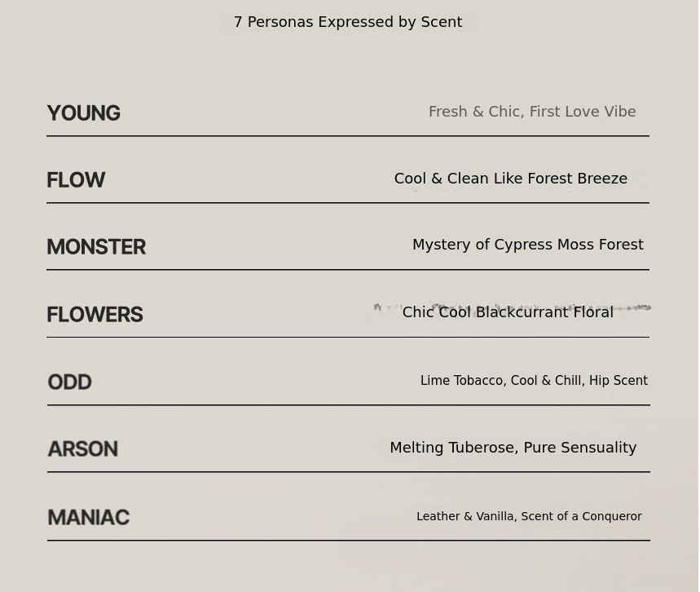700x592 pixels.
Task: Click the divider line under FLOW
Action: tap(348, 203)
